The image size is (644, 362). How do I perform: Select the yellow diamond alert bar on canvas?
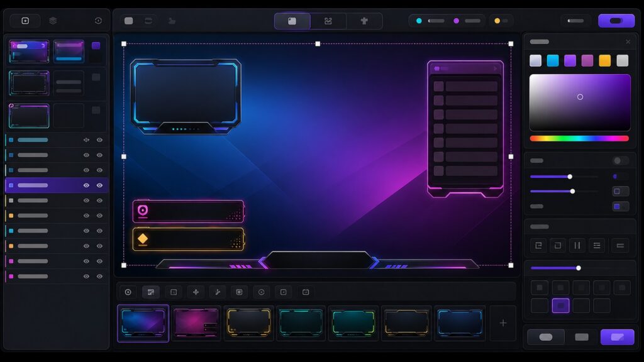point(189,239)
